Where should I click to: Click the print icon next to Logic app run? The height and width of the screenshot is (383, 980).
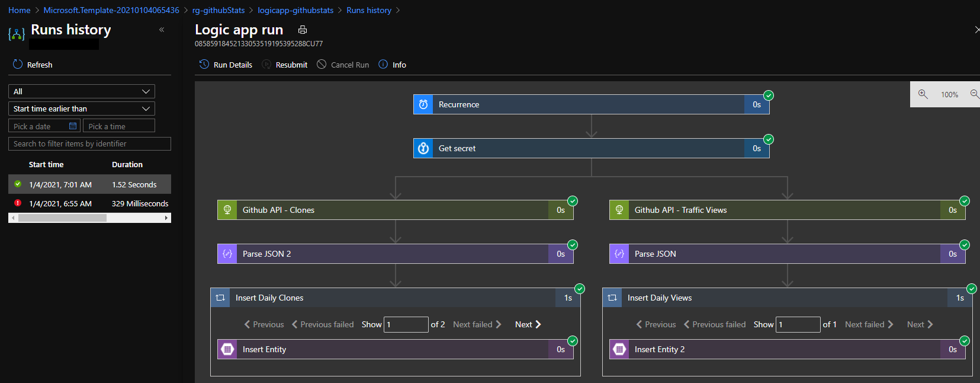tap(303, 30)
